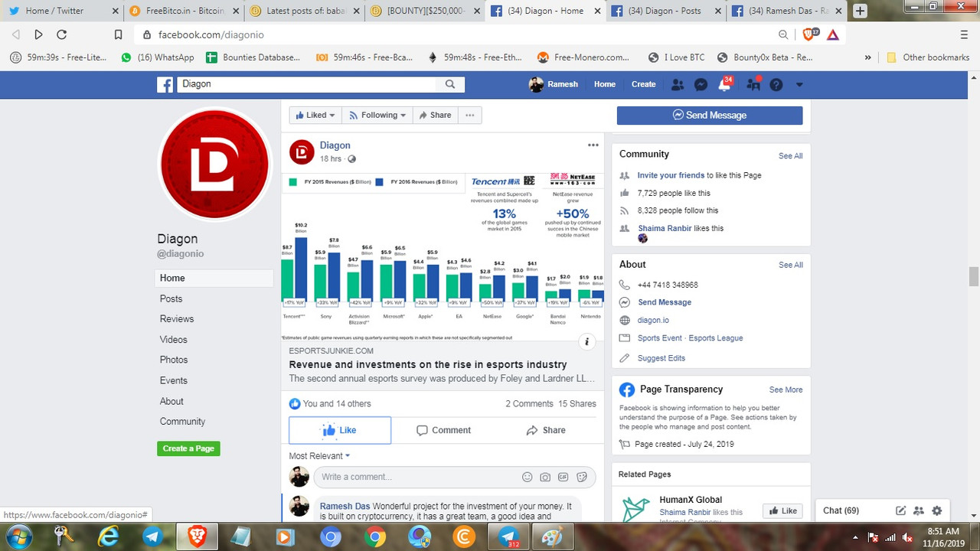Image resolution: width=980 pixels, height=551 pixels.
Task: Switch to Diagon - Posts tab
Action: [x=665, y=11]
